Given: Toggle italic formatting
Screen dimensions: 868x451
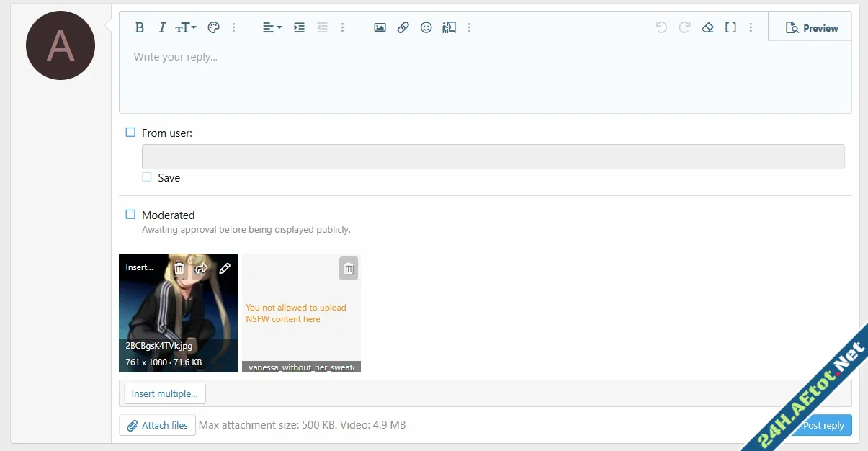Looking at the screenshot, I should tap(162, 27).
